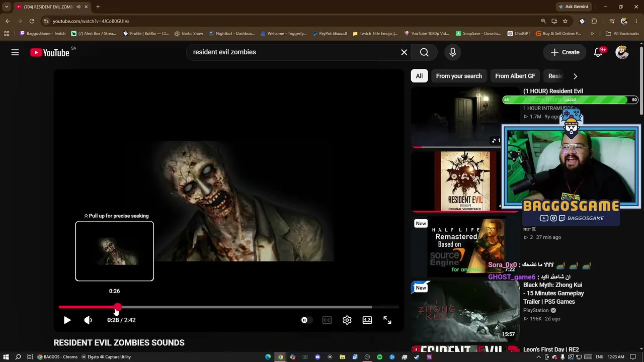Viewport: 644px width, 362px height.
Task: Open the Windows Start menu
Action: pyautogui.click(x=6, y=357)
